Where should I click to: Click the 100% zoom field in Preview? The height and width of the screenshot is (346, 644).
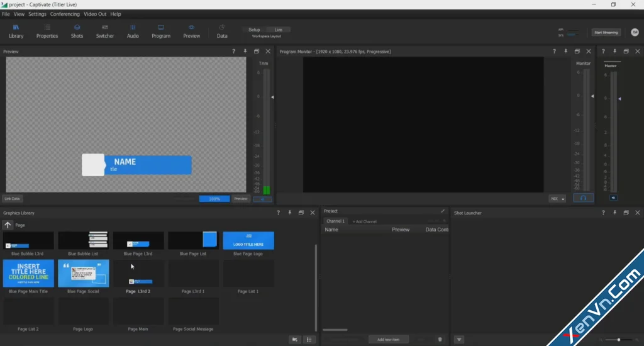[x=214, y=199]
